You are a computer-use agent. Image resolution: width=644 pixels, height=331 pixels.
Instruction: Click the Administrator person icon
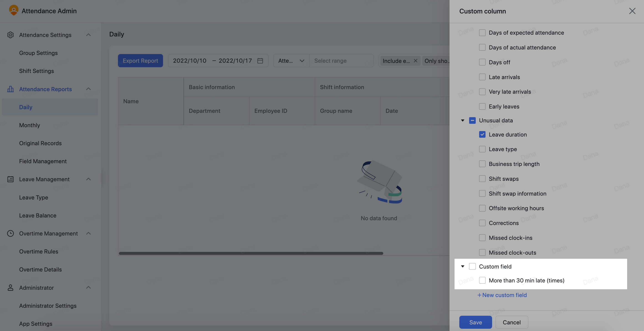(x=10, y=287)
